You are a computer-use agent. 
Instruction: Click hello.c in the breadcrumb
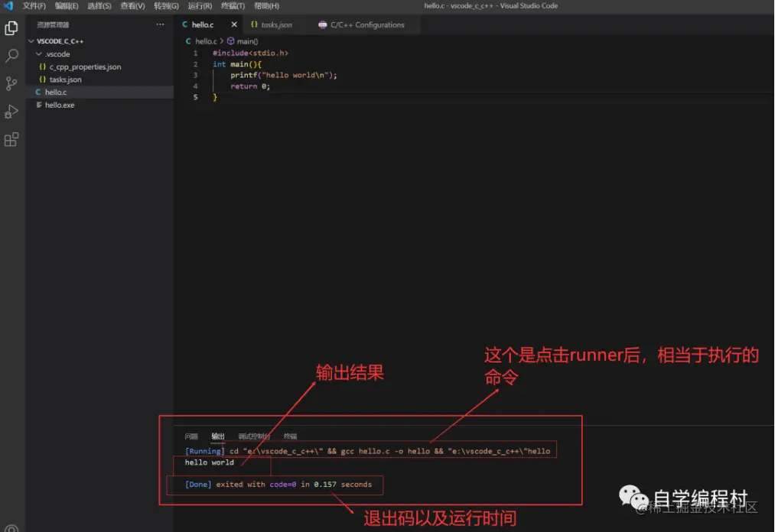[206, 41]
